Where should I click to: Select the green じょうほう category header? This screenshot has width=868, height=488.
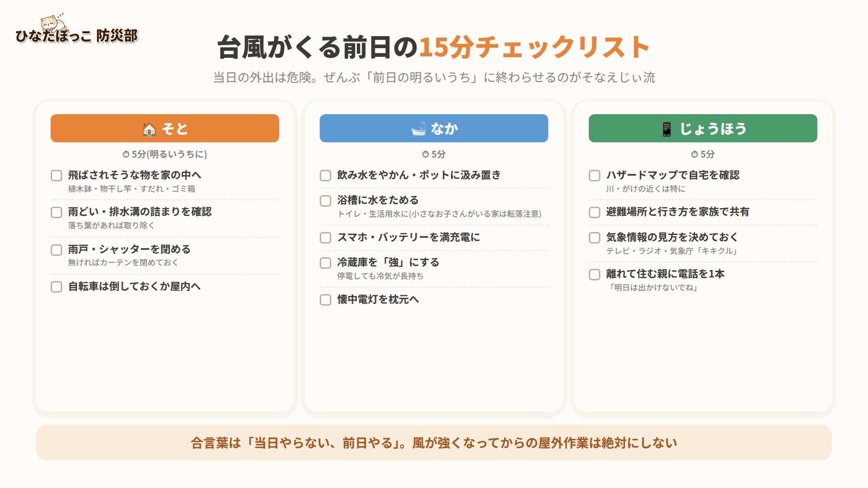tap(703, 128)
